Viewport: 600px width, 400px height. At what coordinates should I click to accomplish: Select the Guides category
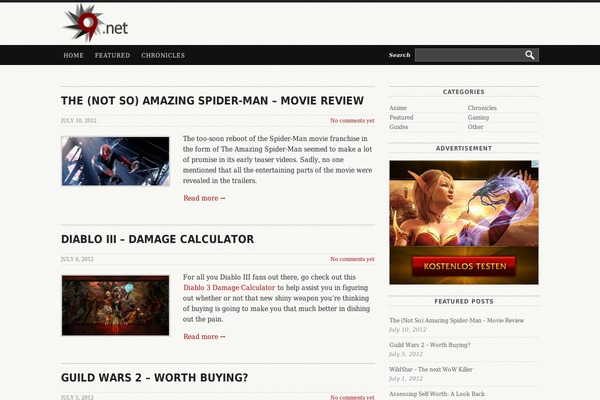(x=399, y=127)
